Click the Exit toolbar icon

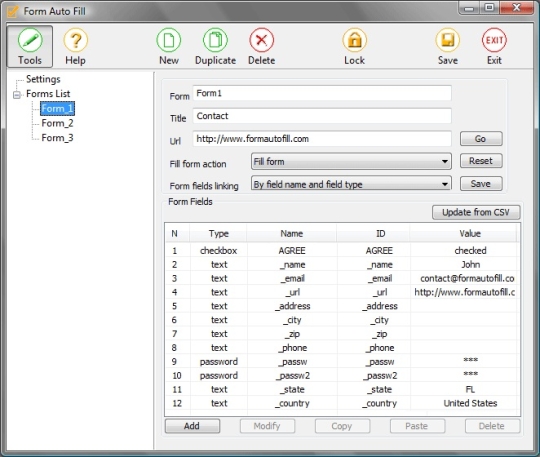click(x=494, y=46)
